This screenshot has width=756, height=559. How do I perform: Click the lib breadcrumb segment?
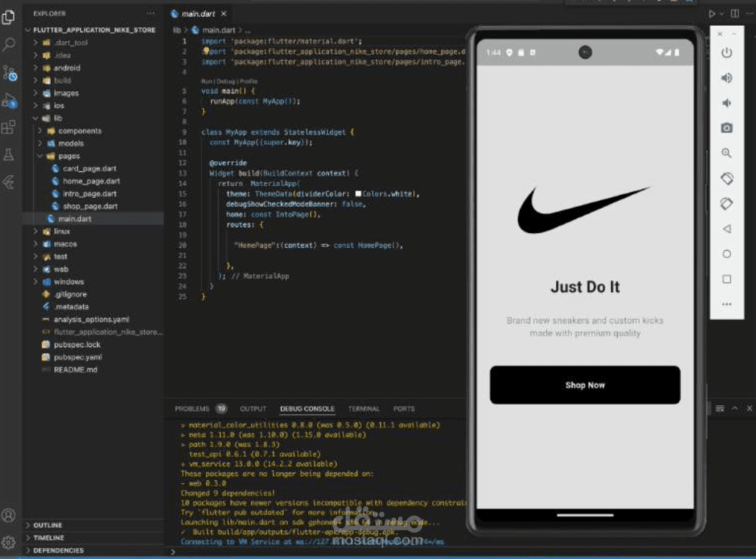[177, 30]
